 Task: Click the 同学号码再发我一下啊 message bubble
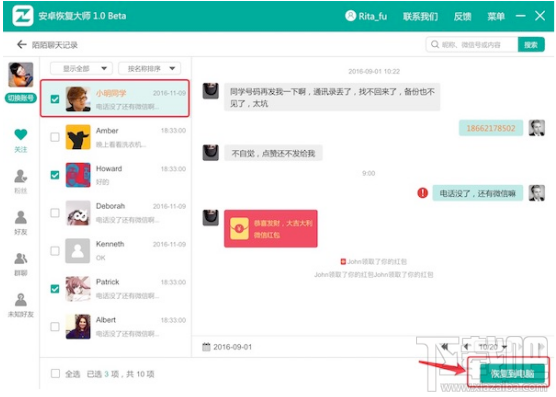(x=332, y=97)
